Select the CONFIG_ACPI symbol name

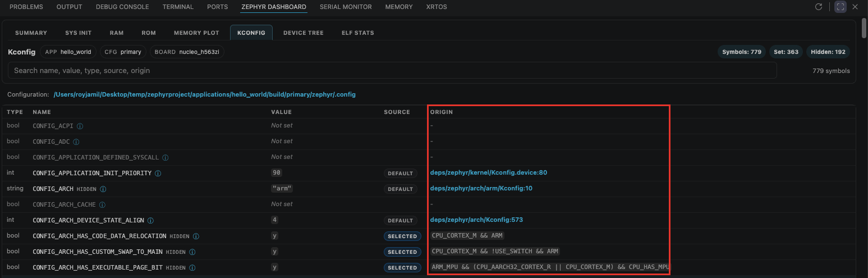click(53, 126)
